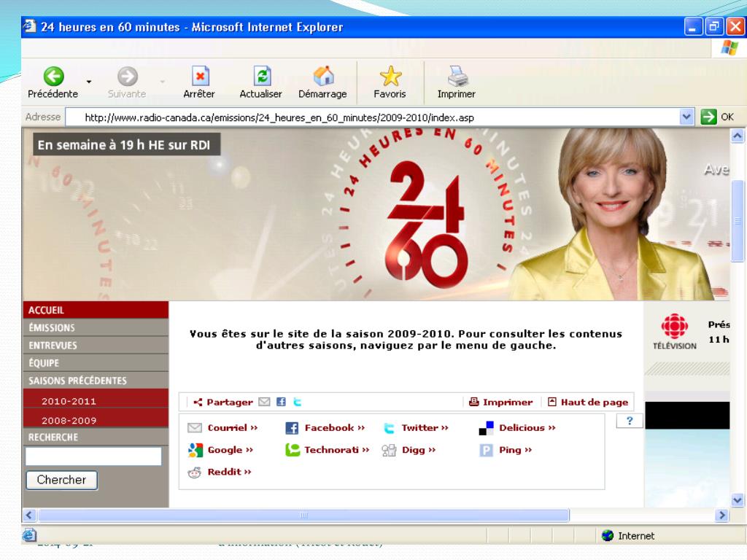Click the horizontal scrollbar thumb
This screenshot has height=560, width=747.
[304, 516]
